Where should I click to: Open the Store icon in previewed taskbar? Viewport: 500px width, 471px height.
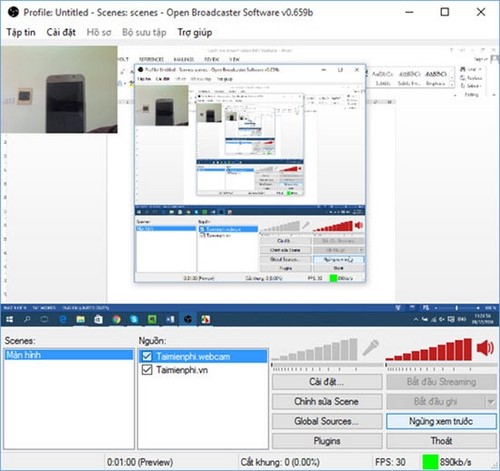[x=98, y=319]
